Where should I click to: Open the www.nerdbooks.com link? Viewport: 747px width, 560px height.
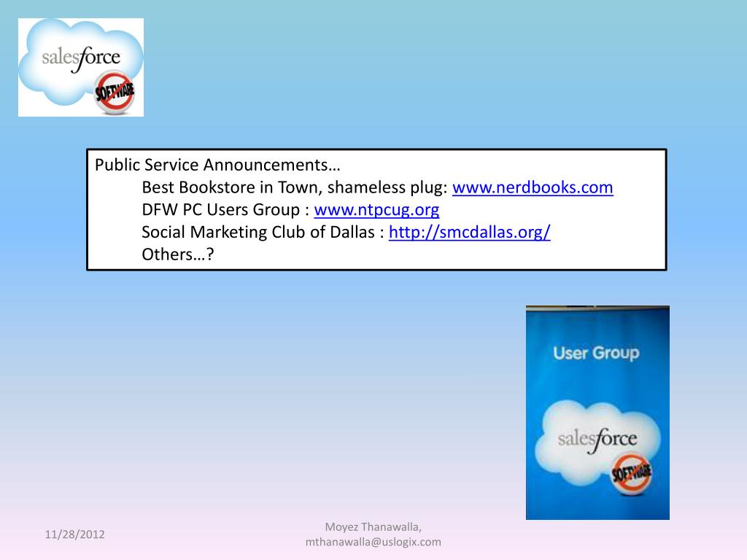[533, 187]
